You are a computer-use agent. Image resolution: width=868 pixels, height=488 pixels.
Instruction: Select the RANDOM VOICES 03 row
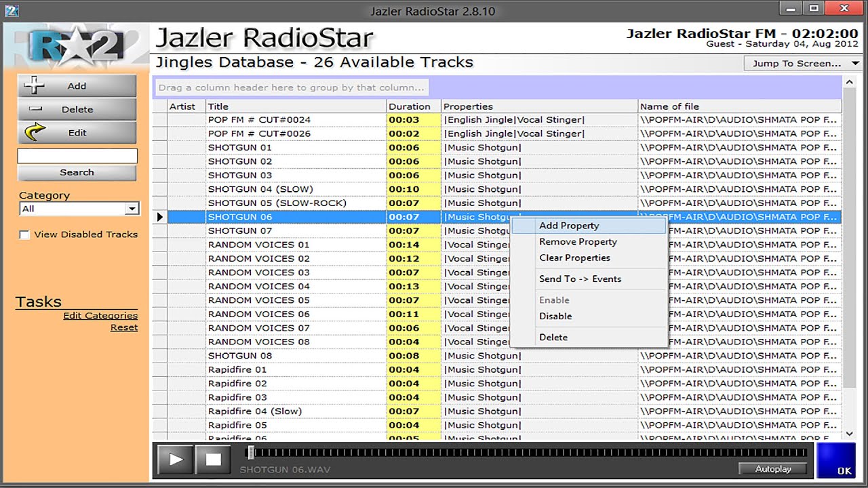click(x=496, y=272)
